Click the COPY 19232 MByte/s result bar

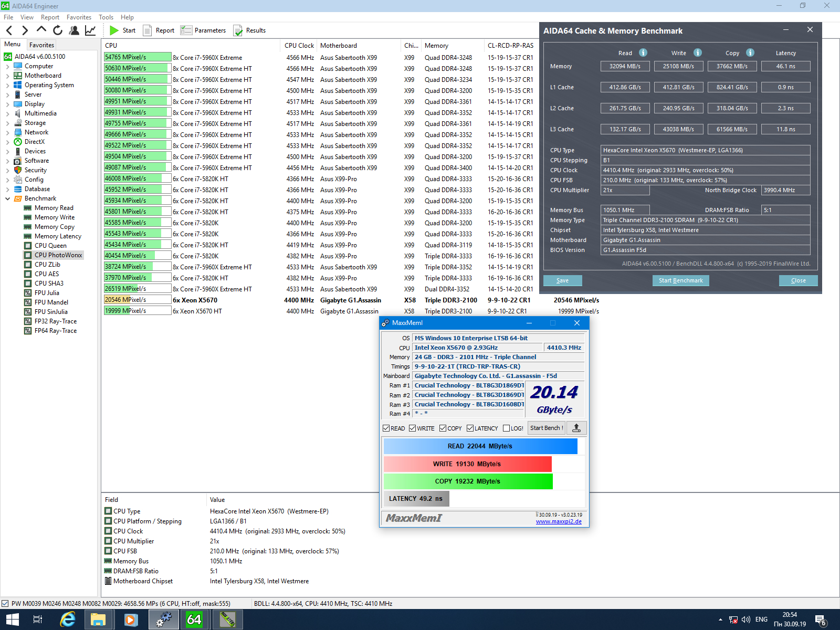coord(468,481)
